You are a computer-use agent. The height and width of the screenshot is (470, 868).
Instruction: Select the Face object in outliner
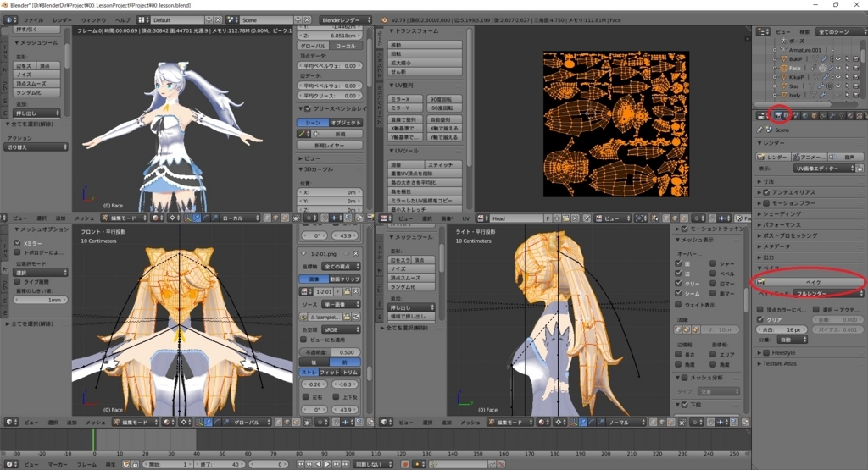(x=794, y=68)
